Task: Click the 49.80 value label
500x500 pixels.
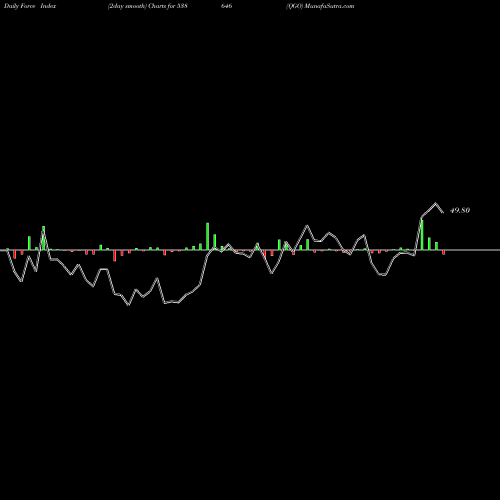Action: click(460, 210)
